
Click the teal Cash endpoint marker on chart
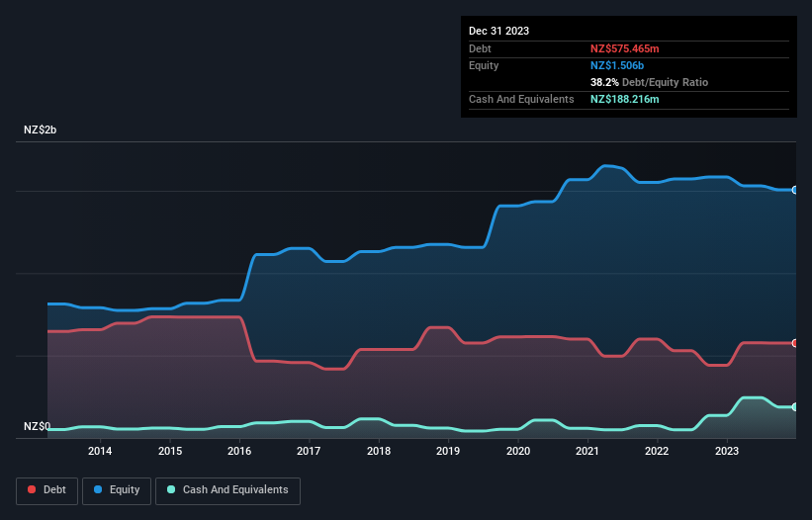(794, 406)
